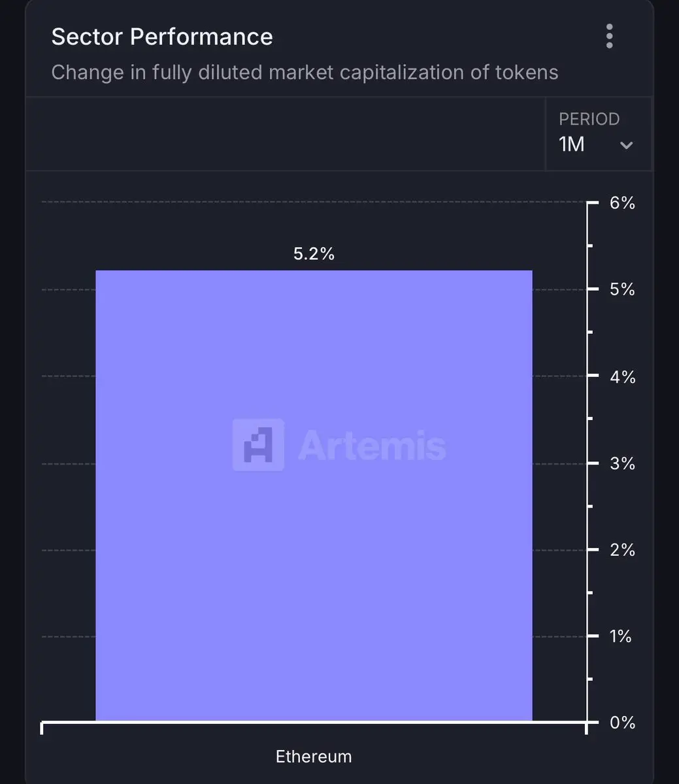The width and height of the screenshot is (679, 784).
Task: Click the Sector Performance title
Action: (x=162, y=37)
